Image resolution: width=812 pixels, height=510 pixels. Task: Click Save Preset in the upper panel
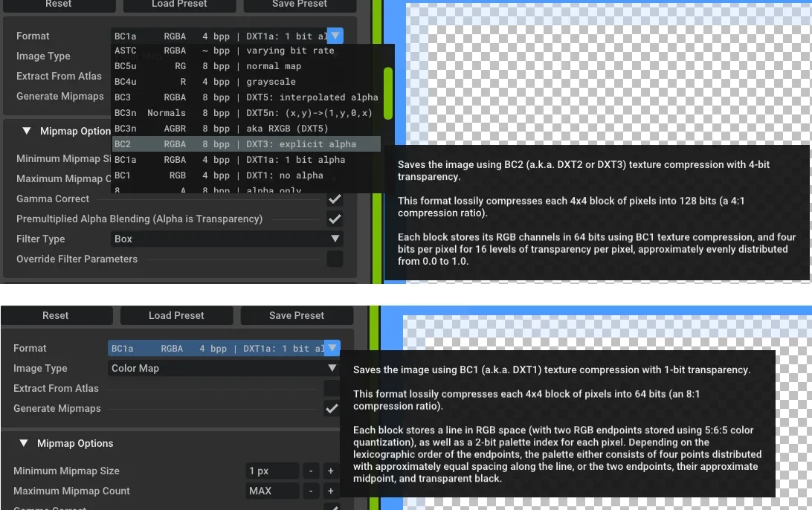click(x=300, y=4)
